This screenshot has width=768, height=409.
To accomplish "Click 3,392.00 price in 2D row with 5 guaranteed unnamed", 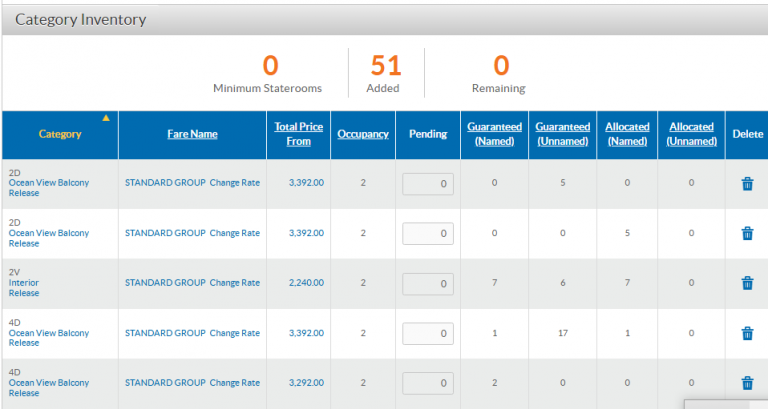I will (x=306, y=183).
